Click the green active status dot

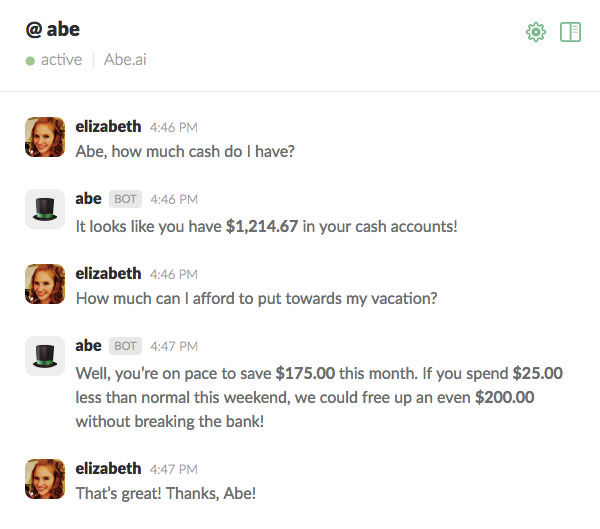pyautogui.click(x=31, y=60)
